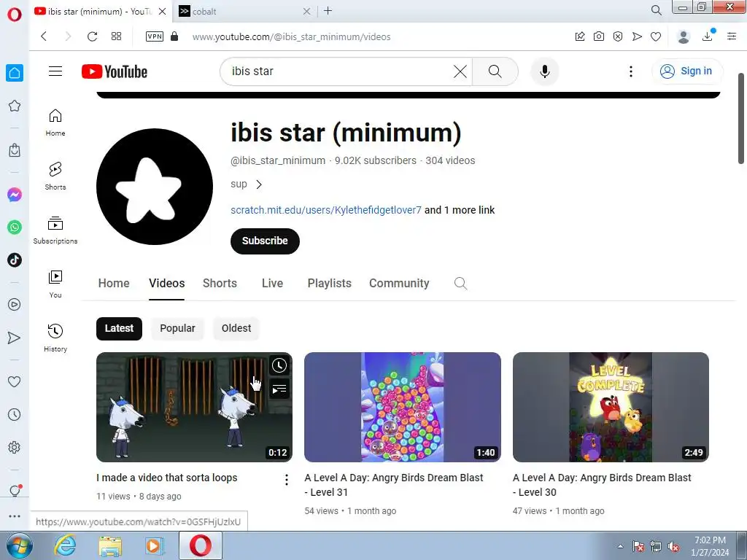Open Shorts in YouTube mini sidebar
Viewport: 747px width, 560px height.
coord(55,176)
